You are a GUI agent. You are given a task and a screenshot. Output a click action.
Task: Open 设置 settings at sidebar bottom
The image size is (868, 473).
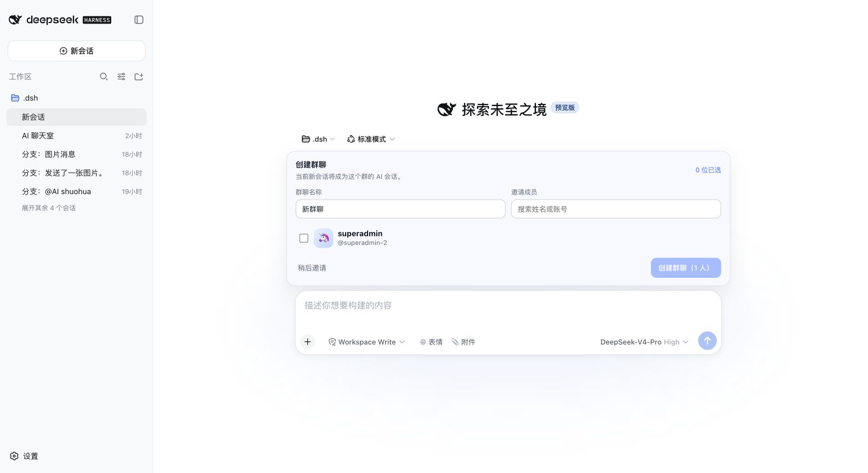click(24, 456)
